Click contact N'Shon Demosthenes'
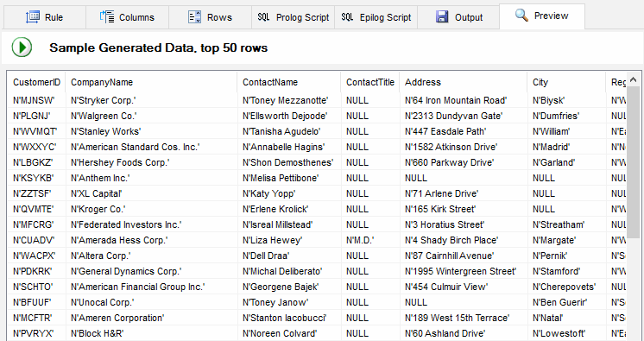This screenshot has height=341, width=644. point(288,162)
